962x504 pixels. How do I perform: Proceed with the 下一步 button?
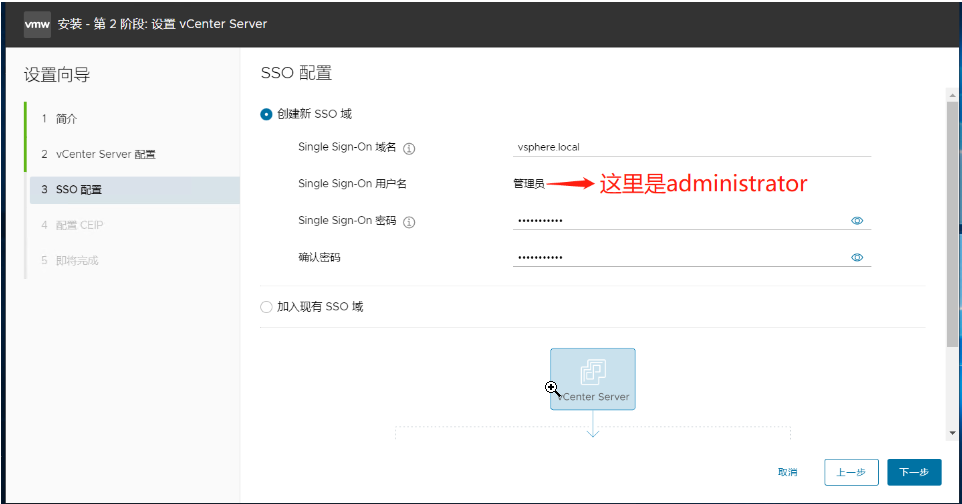pyautogui.click(x=914, y=472)
